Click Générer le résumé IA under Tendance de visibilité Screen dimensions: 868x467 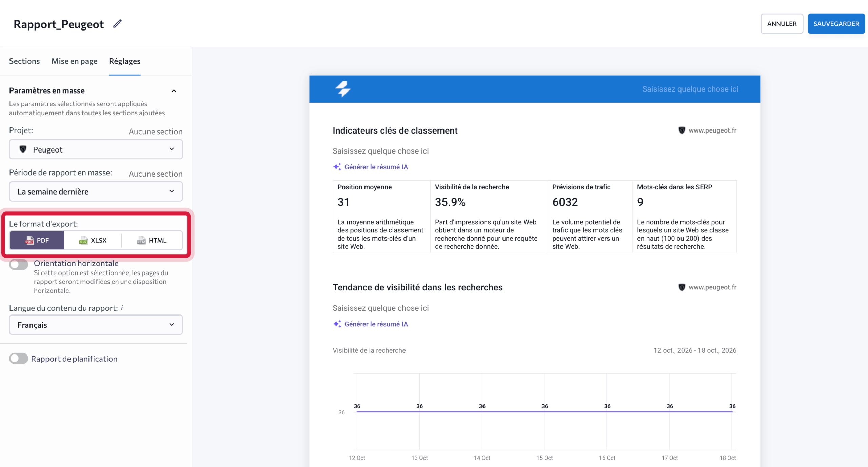coord(376,324)
